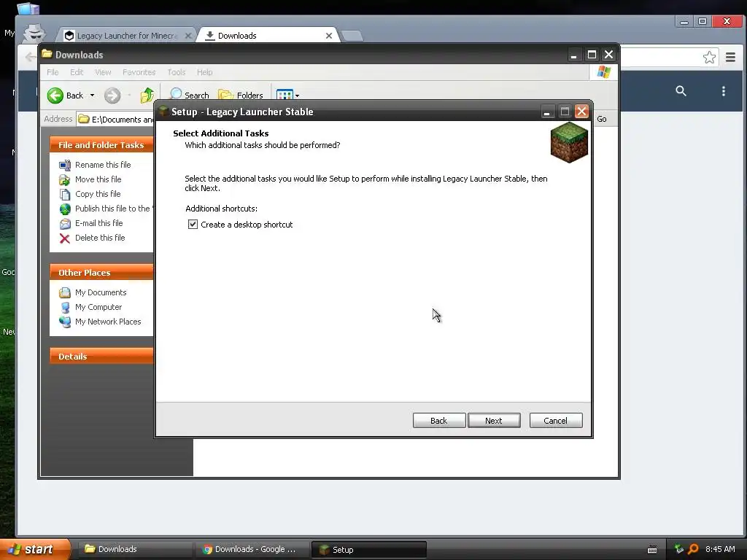Viewport: 747px width, 560px height.
Task: Open the three-dot menu on Chrome downloads page
Action: [723, 91]
